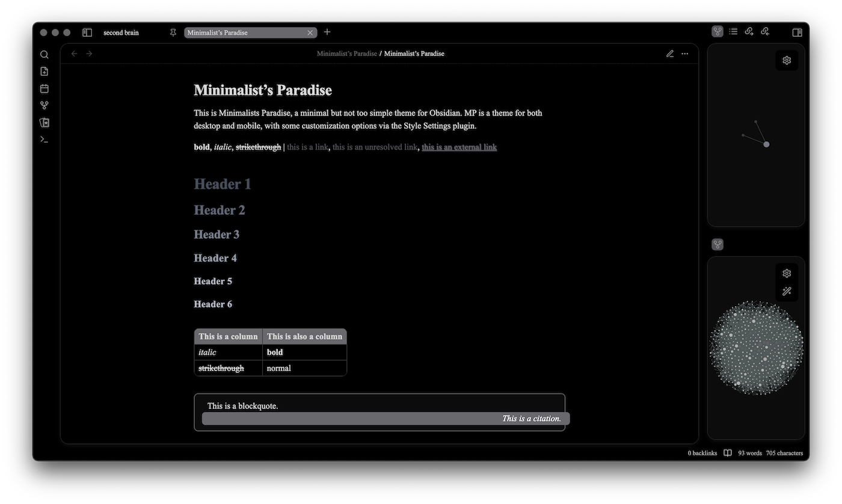The height and width of the screenshot is (504, 842).
Task: Open the outgoing links tab
Action: (749, 31)
